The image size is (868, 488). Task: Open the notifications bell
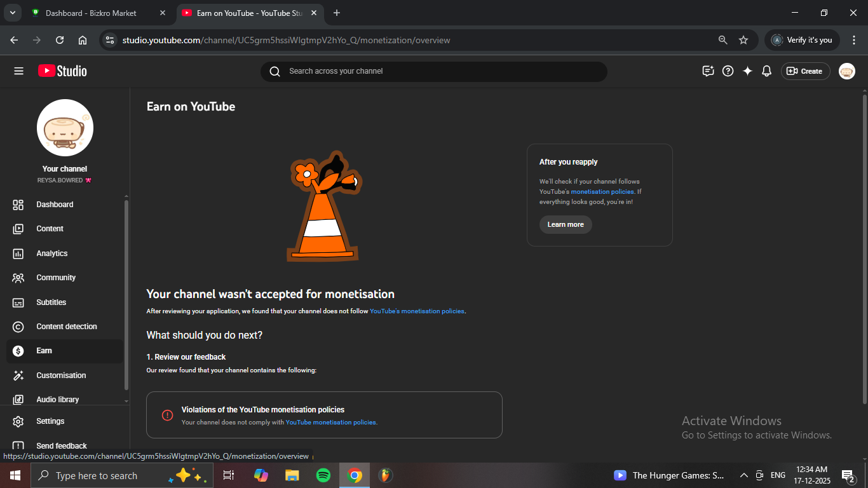[766, 71]
